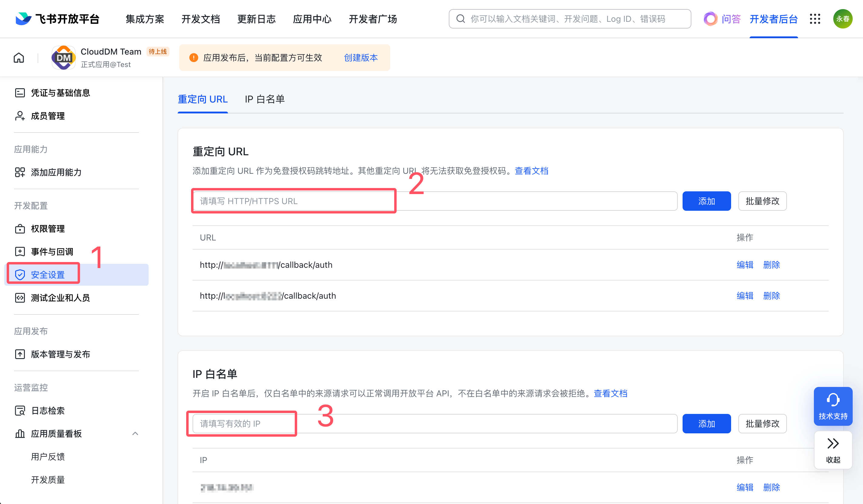This screenshot has height=504, width=863.
Task: Click the 技术支持 headset button
Action: [x=833, y=406]
